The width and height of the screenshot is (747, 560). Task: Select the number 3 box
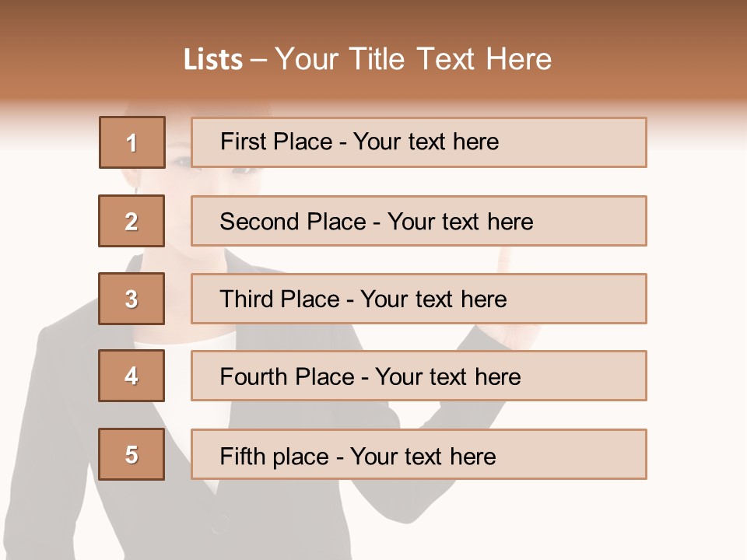(x=132, y=299)
